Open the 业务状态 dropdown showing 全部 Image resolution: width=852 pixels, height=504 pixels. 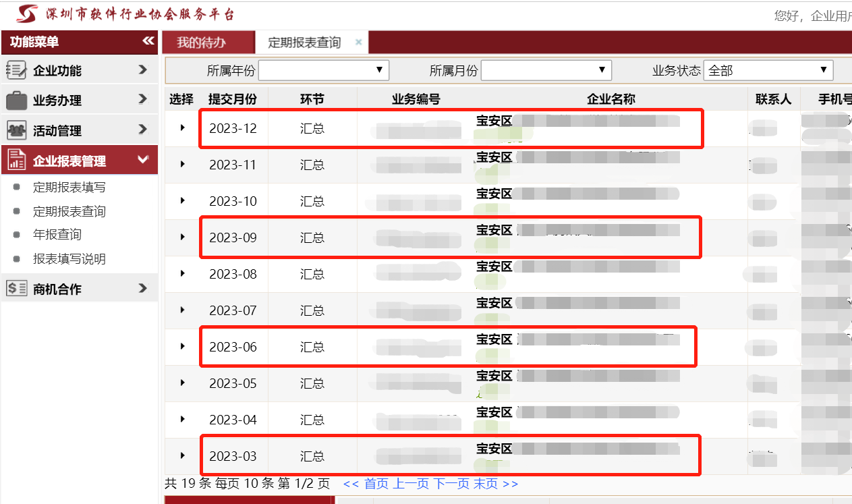pyautogui.click(x=768, y=70)
